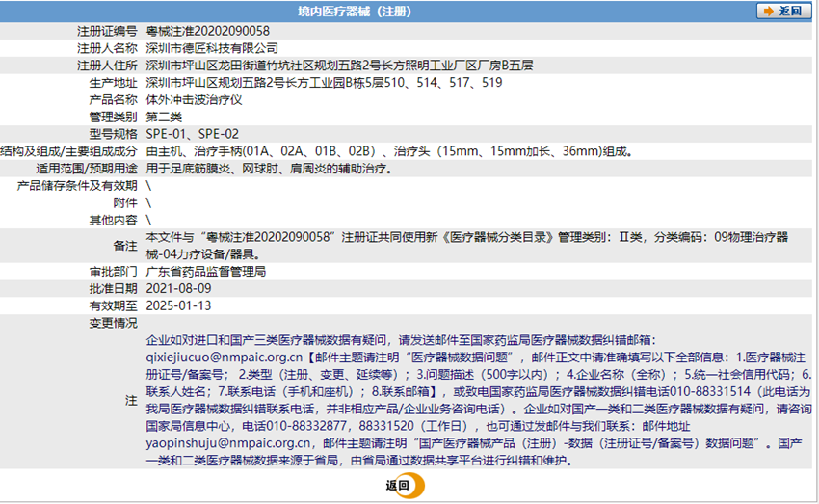Image resolution: width=819 pixels, height=504 pixels.
Task: Select registrant name 深圳市德匠科技有限公司
Action: pos(212,48)
